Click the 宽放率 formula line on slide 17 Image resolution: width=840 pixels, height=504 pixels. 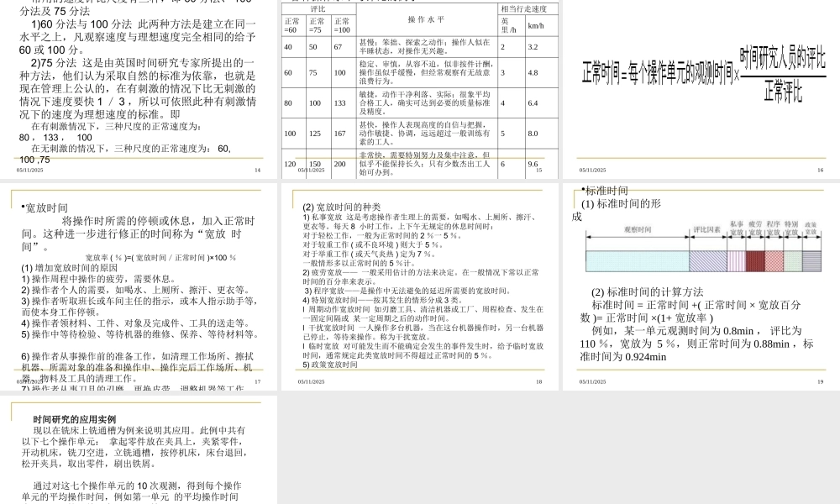pyautogui.click(x=160, y=258)
